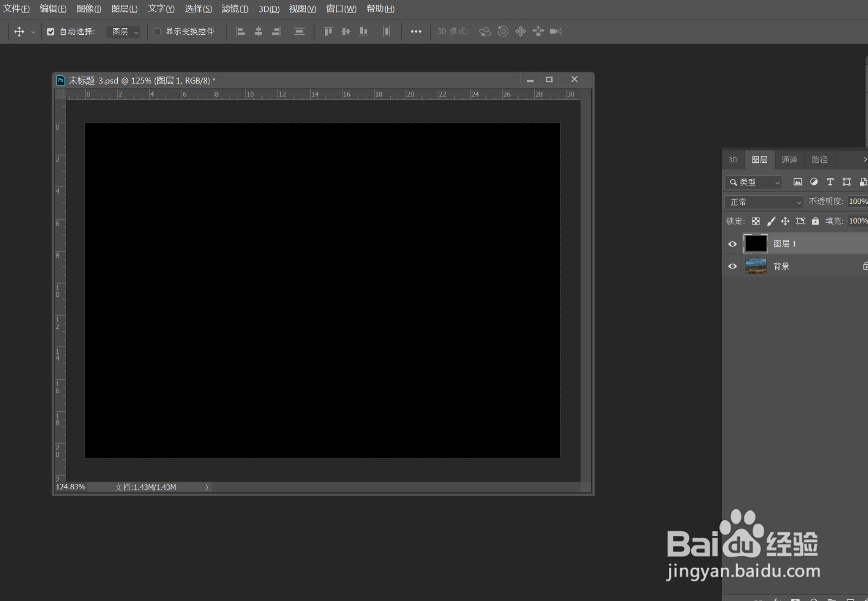Screen dimensions: 868x601
Task: Enable the 显示变换控件 checkbox
Action: (157, 31)
